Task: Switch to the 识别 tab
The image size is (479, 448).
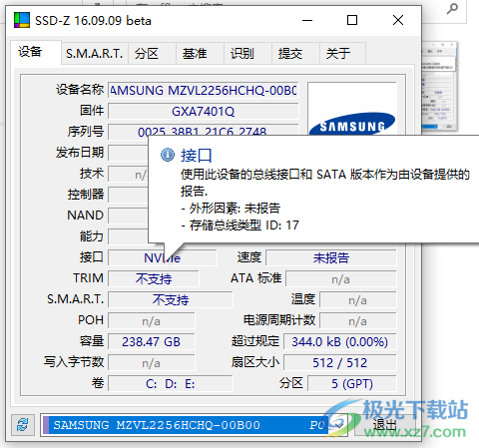Action: [247, 53]
